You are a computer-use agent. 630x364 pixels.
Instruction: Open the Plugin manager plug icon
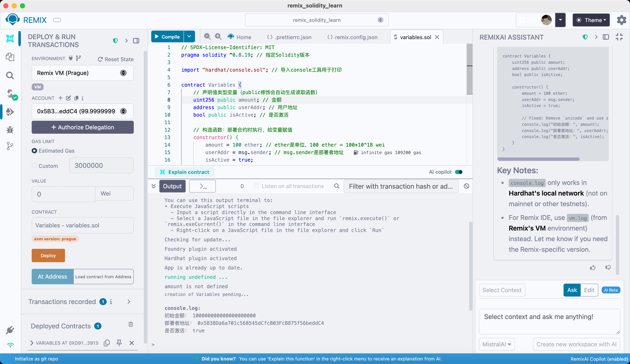point(10,330)
